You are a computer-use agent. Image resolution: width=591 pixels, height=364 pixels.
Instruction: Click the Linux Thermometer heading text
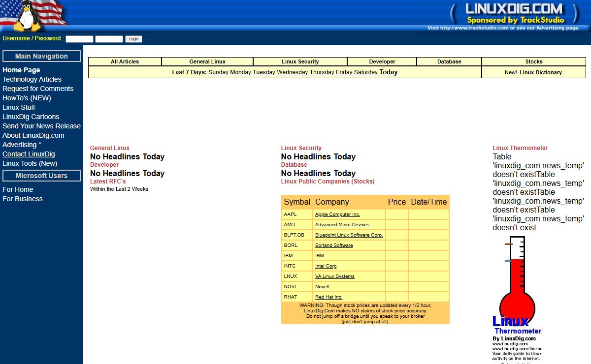(520, 148)
